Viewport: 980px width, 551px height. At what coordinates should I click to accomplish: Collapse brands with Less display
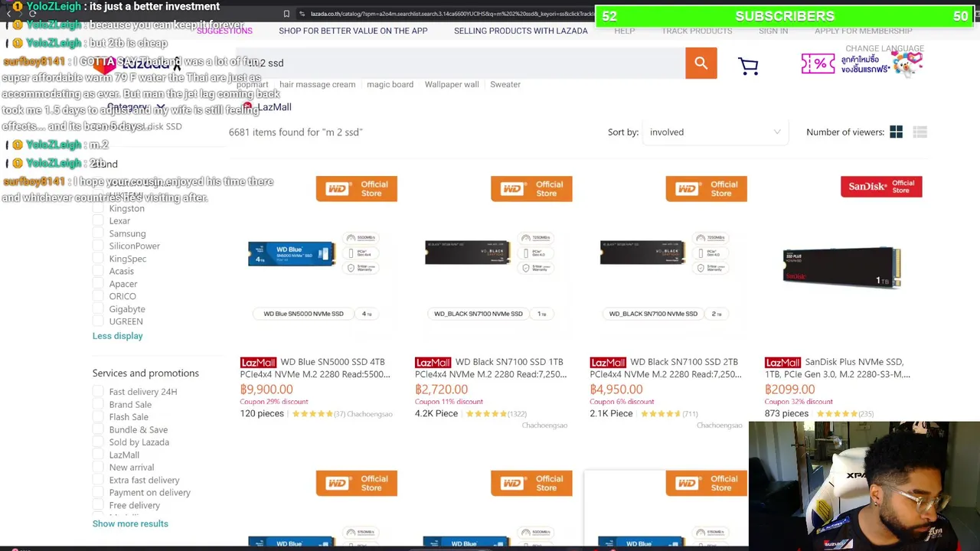[x=117, y=336]
